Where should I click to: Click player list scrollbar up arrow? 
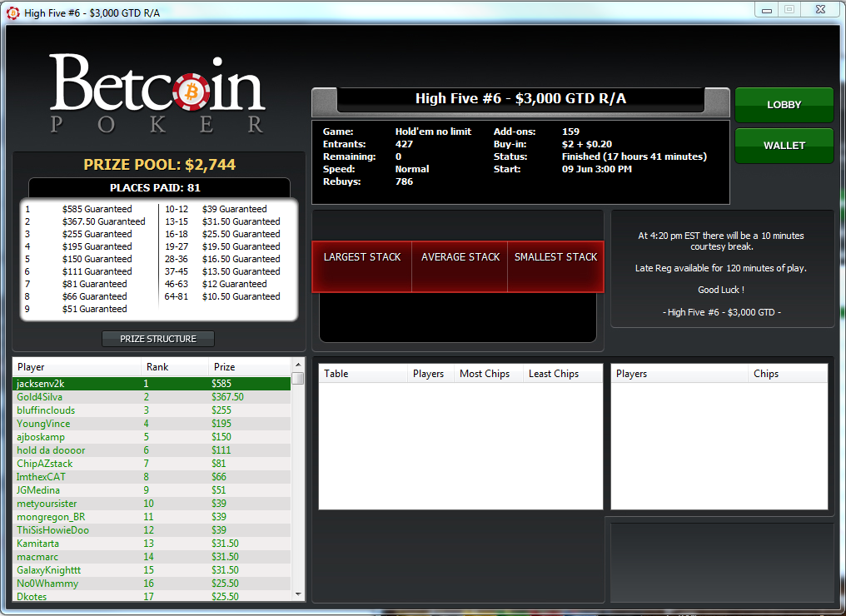tap(298, 364)
